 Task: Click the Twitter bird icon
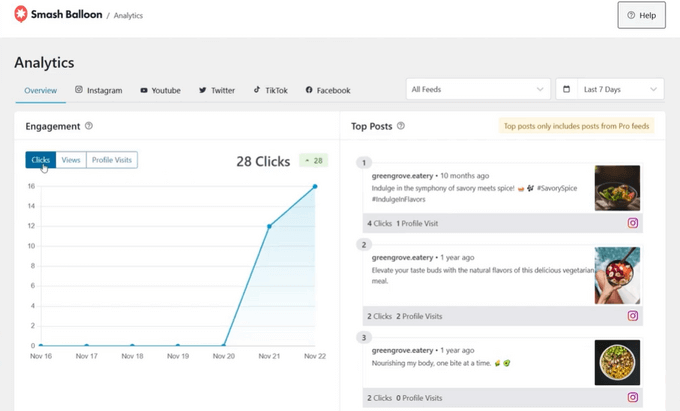pyautogui.click(x=203, y=90)
